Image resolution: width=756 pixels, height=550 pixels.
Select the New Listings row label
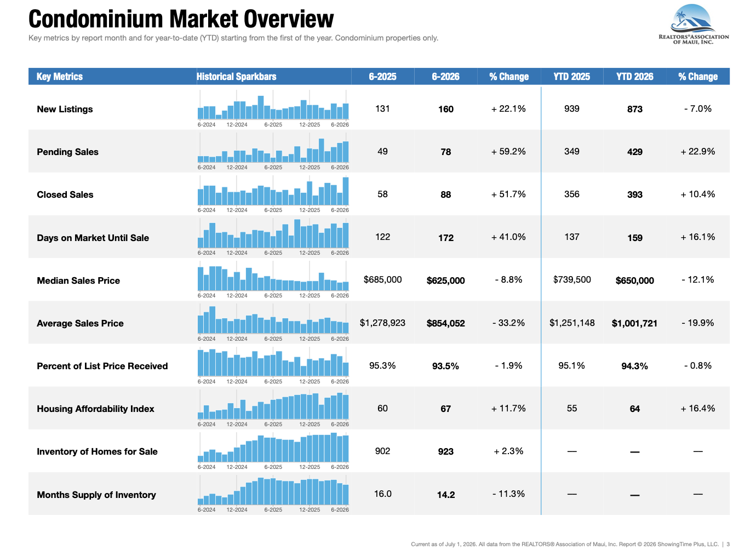click(x=65, y=109)
